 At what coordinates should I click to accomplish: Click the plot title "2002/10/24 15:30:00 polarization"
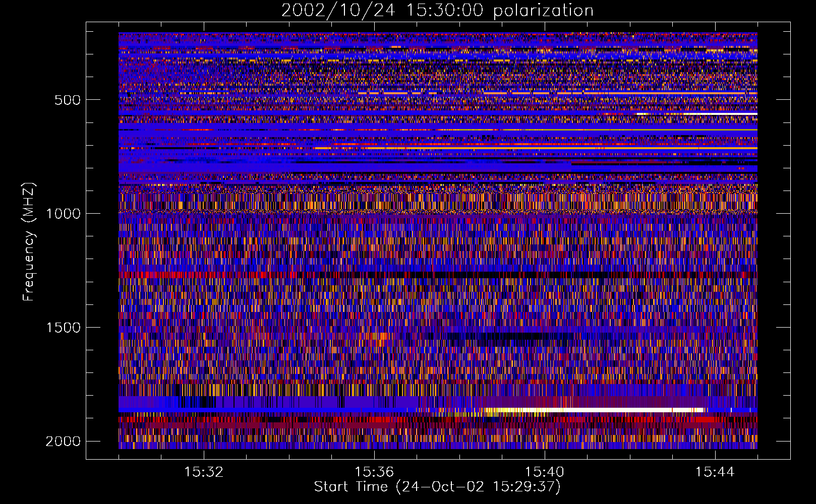(437, 11)
